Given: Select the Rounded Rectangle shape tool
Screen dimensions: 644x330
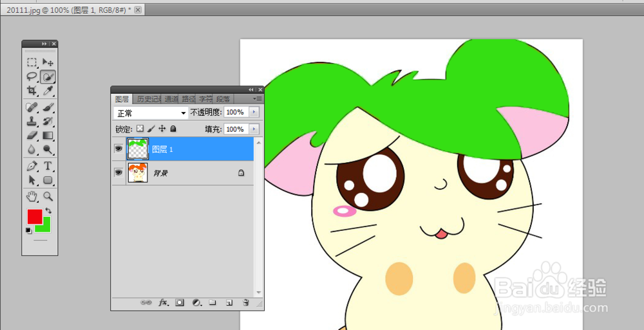Looking at the screenshot, I should tap(48, 180).
